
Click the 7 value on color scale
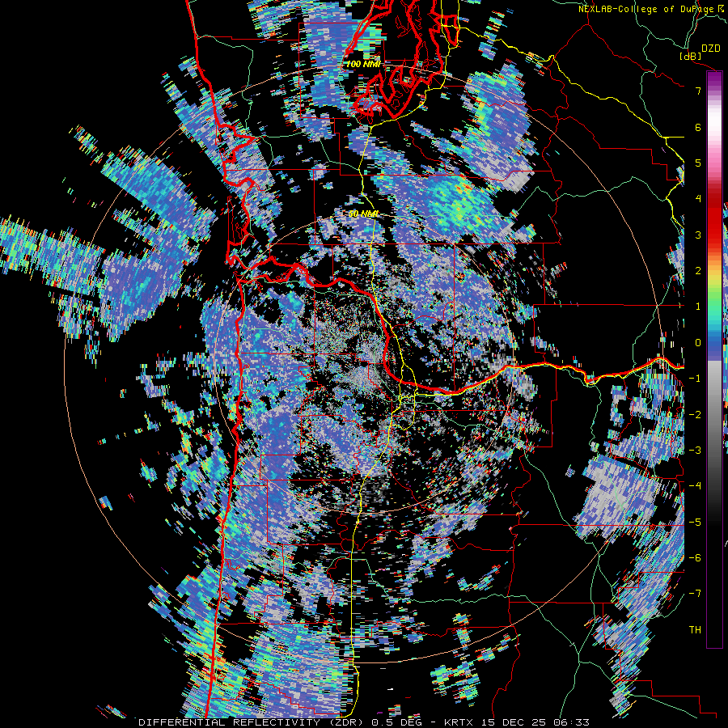coord(698,91)
